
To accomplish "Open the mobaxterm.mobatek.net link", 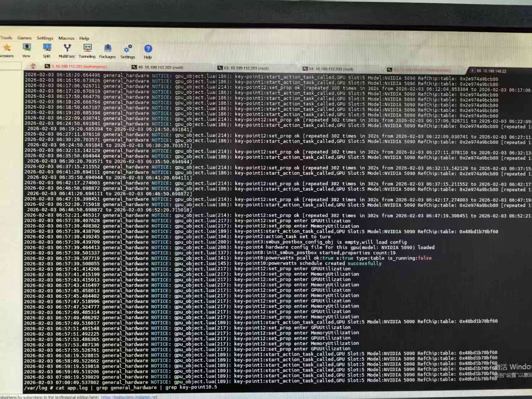I will click(129, 397).
